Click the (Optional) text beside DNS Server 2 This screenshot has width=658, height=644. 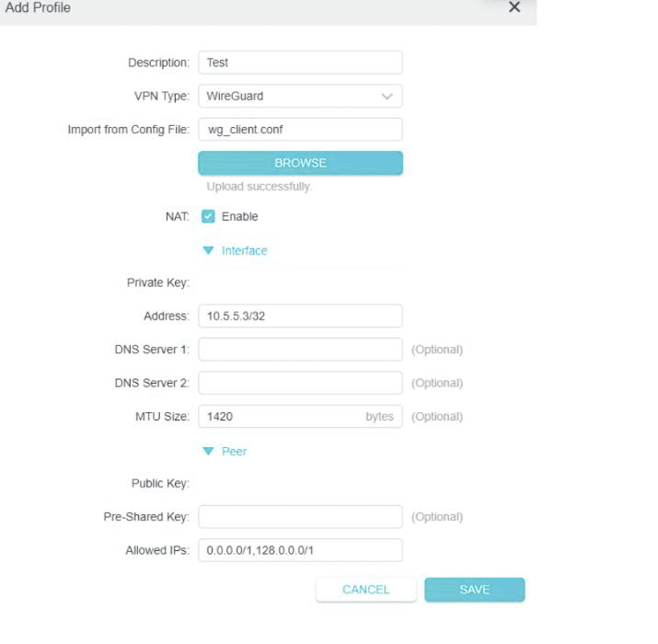tap(437, 383)
